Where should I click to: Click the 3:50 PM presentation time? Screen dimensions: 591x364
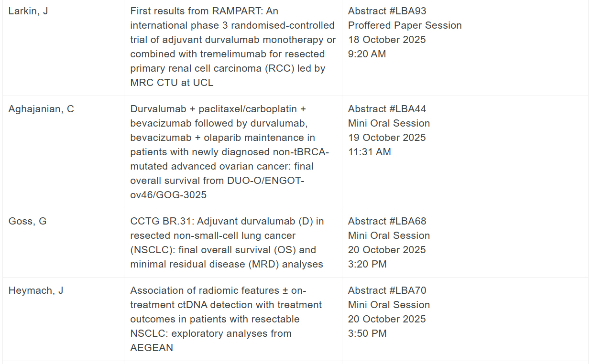pos(367,333)
